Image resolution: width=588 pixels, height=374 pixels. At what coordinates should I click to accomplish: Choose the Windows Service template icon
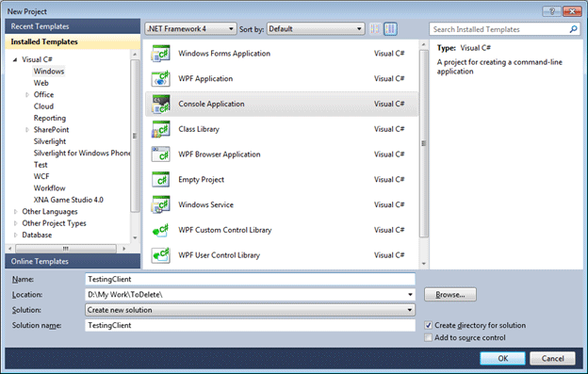click(160, 204)
